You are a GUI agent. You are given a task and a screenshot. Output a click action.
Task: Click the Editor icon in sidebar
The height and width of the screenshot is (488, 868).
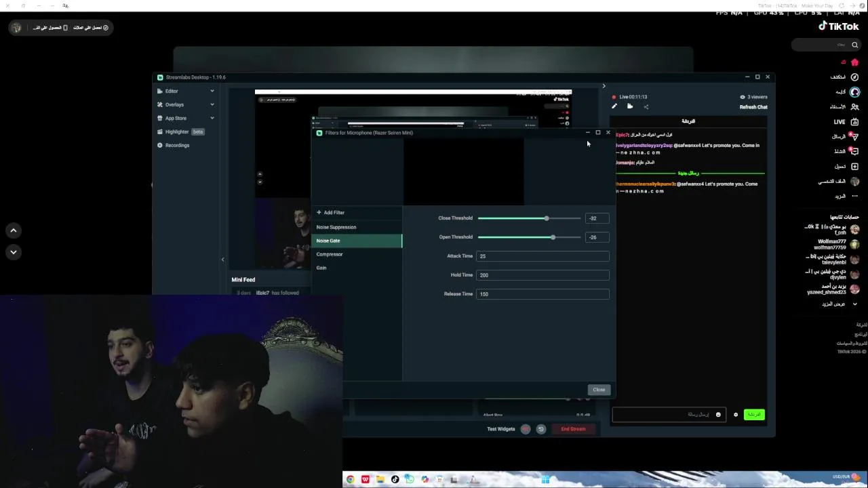point(160,91)
